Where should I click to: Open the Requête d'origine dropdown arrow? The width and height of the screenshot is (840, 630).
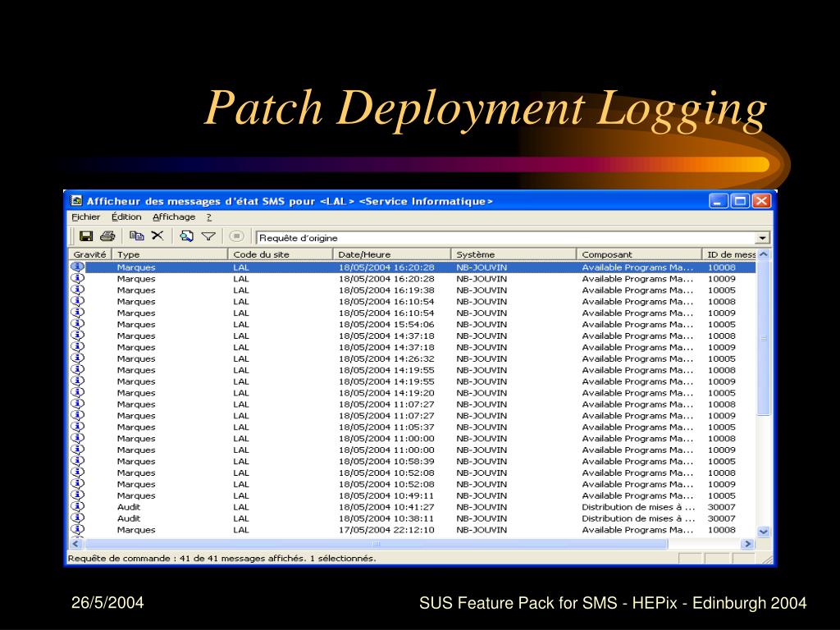[762, 238]
